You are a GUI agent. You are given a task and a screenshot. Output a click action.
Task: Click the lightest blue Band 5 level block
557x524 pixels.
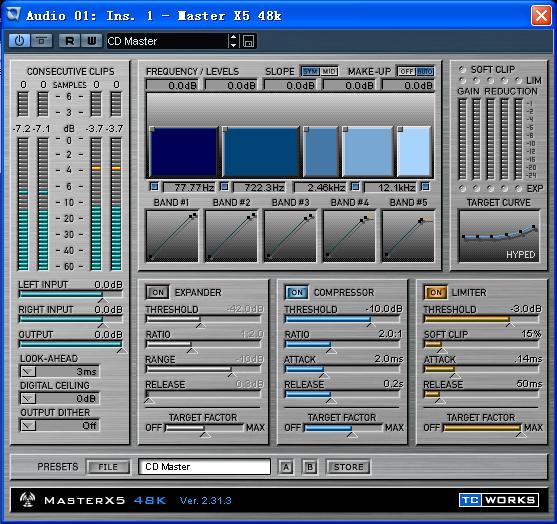click(414, 152)
